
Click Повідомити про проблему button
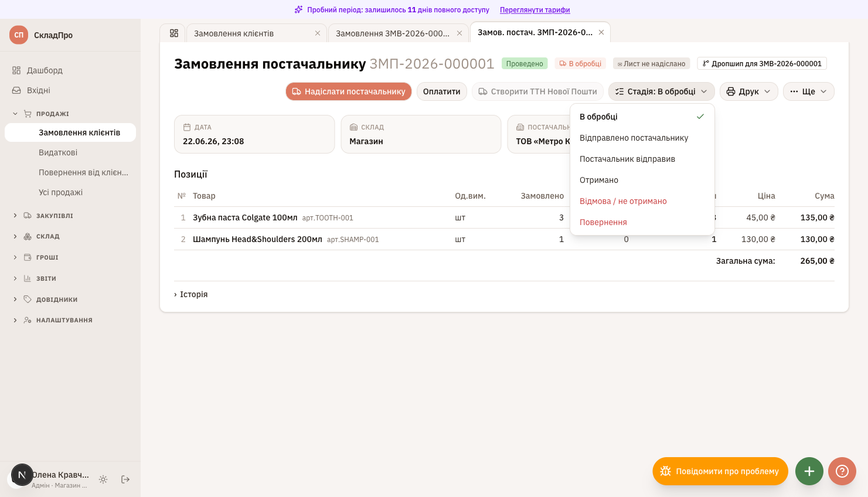point(720,471)
